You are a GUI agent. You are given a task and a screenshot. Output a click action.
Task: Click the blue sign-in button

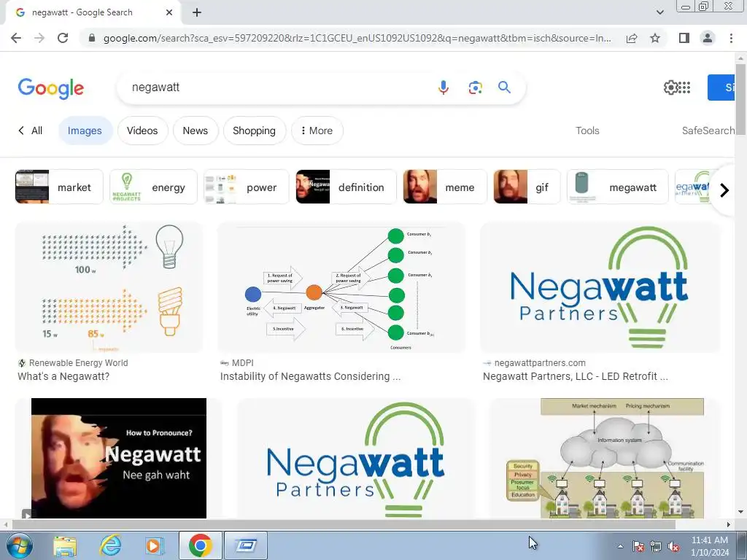721,87
